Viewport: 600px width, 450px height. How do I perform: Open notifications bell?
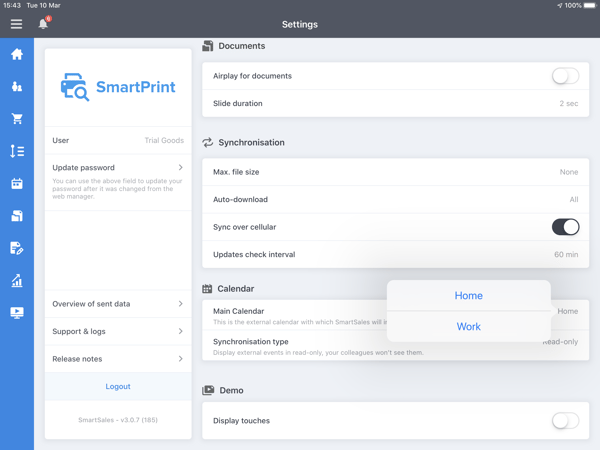click(43, 23)
